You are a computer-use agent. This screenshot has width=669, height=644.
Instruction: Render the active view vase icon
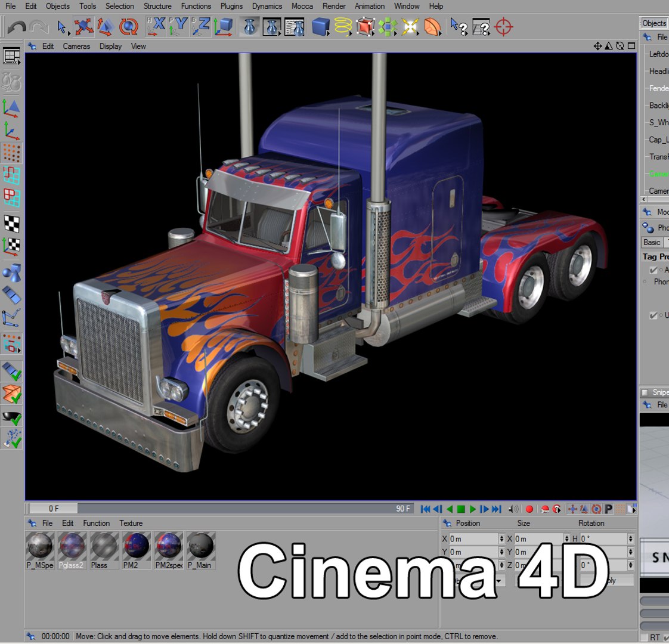(250, 27)
